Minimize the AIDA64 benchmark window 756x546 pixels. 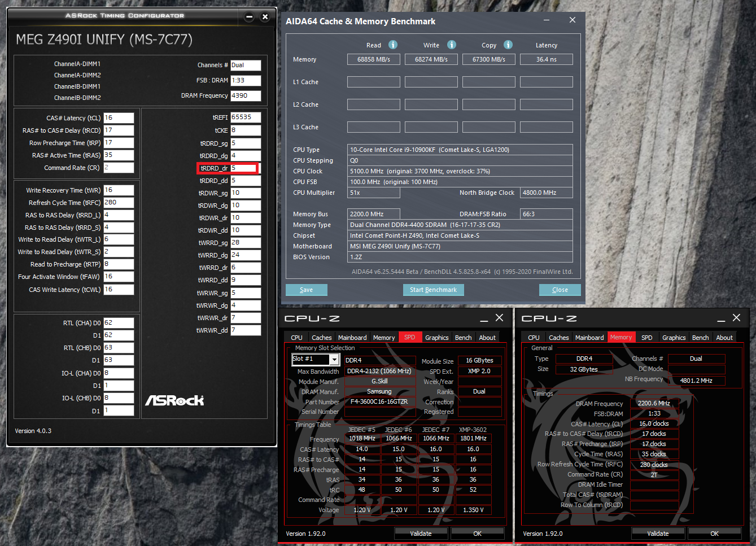[x=547, y=20]
